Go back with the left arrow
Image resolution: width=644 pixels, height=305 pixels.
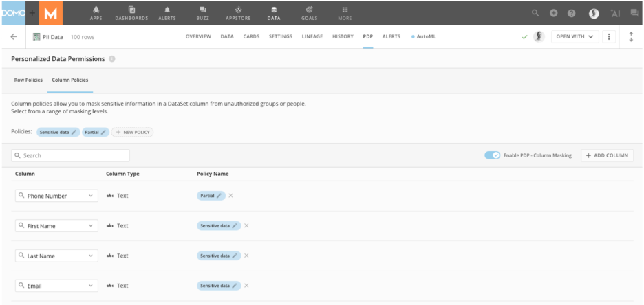click(14, 36)
